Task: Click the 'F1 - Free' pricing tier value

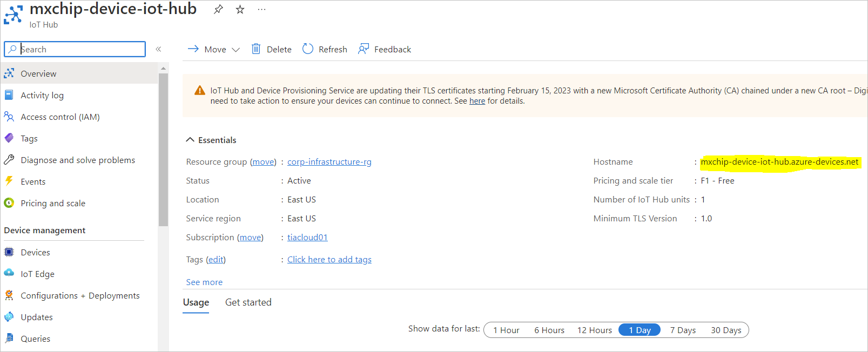Action: (717, 181)
